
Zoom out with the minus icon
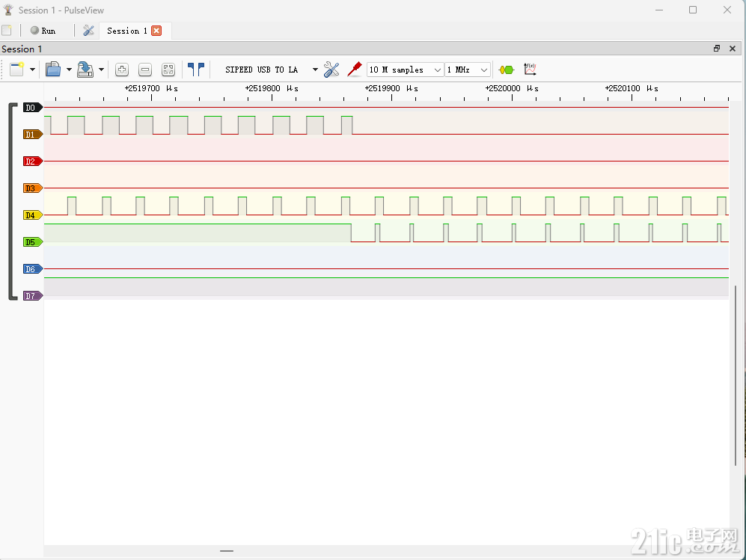[145, 70]
